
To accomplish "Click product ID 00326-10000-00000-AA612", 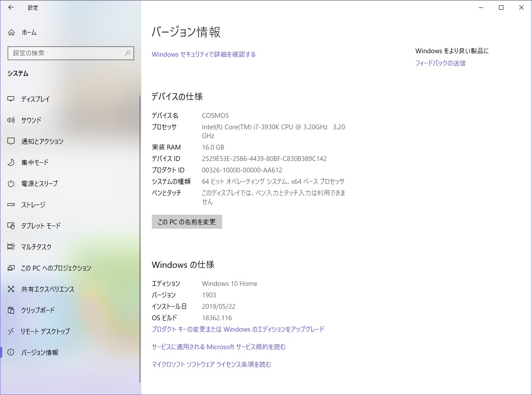I will click(242, 170).
